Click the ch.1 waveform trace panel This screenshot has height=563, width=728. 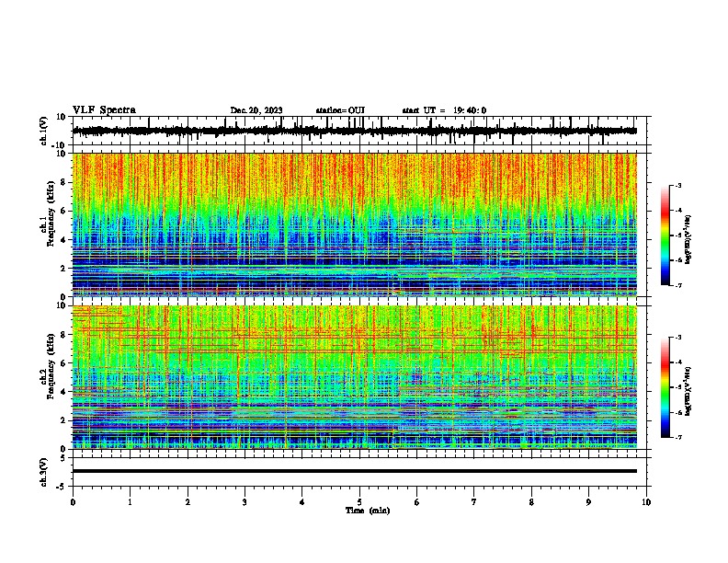click(359, 131)
